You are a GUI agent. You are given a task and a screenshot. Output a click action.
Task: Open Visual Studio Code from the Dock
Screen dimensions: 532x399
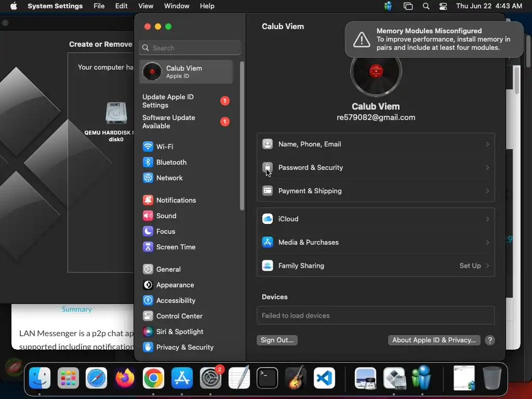(x=324, y=378)
